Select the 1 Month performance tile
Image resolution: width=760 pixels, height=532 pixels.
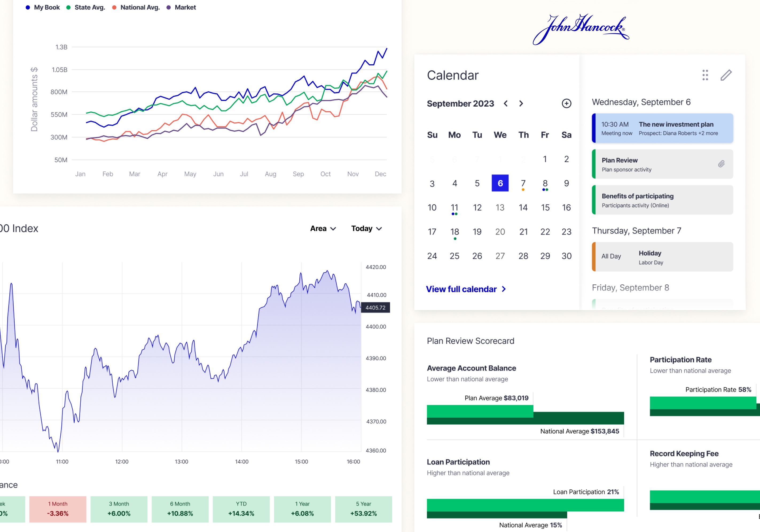[x=58, y=509]
